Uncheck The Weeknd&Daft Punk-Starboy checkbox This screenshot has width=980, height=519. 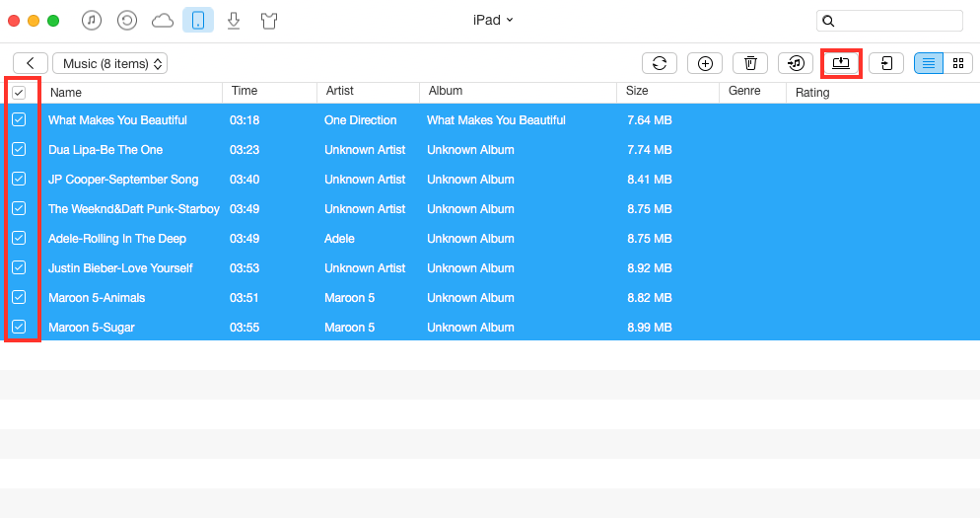(x=19, y=208)
